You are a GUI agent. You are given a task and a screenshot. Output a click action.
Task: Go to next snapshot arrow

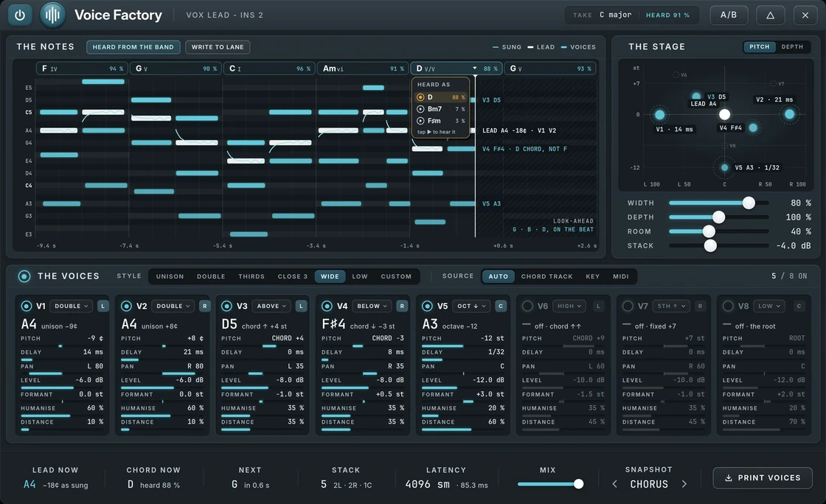pos(684,484)
